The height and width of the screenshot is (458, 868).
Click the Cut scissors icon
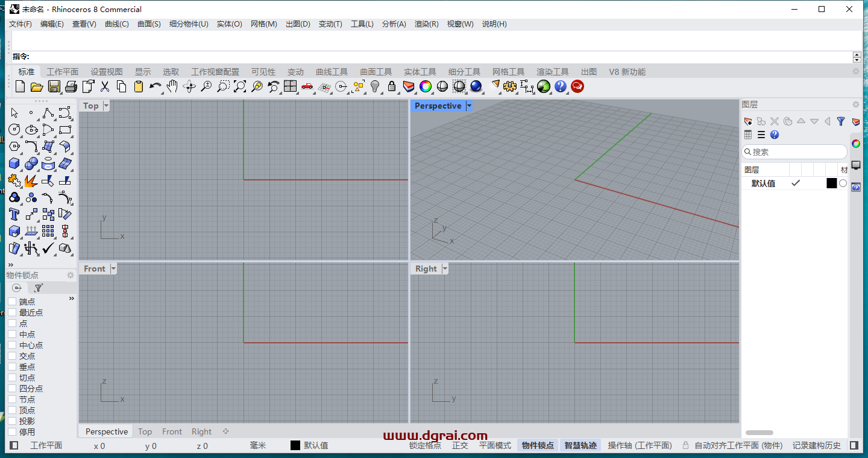tap(105, 86)
